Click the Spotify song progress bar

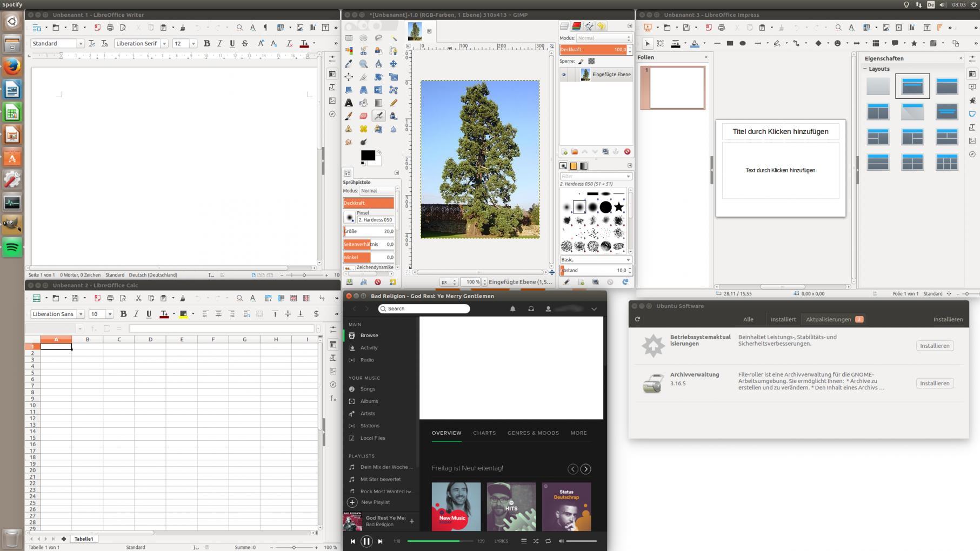[440, 541]
